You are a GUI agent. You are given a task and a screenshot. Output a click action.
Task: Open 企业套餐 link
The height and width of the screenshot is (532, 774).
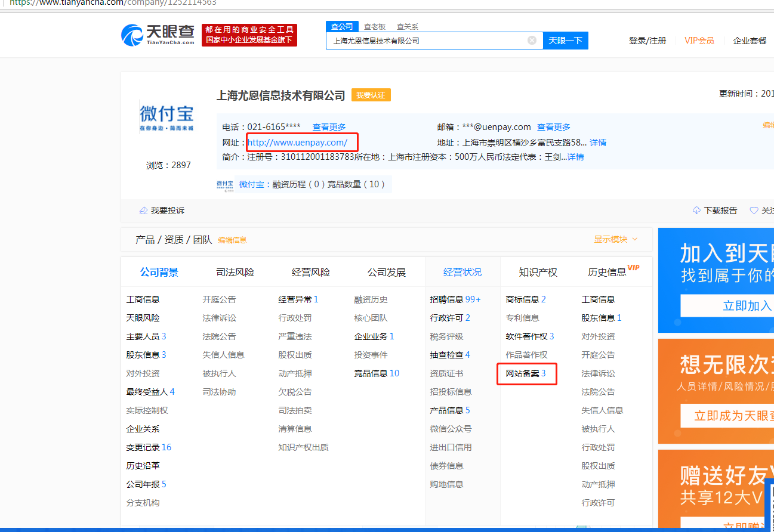(x=750, y=41)
